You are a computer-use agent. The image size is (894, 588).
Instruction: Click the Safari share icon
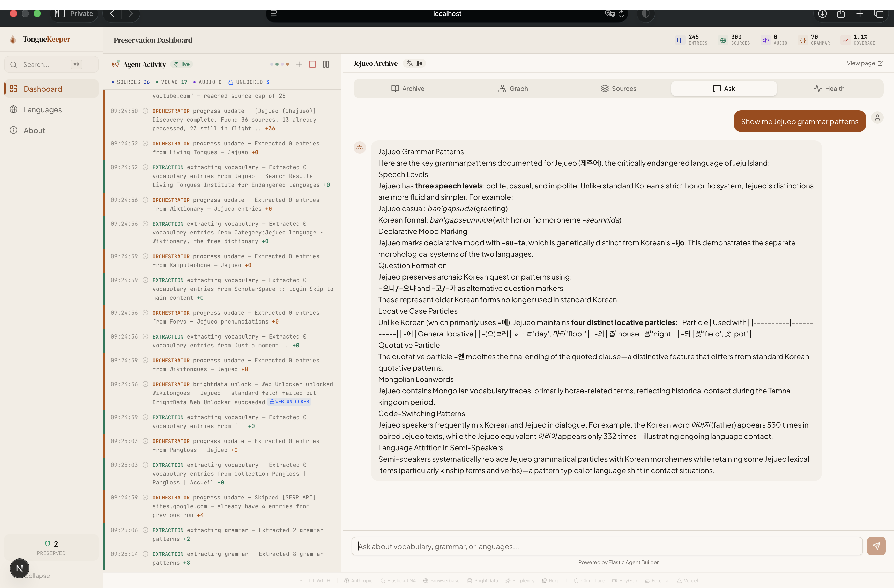point(841,13)
